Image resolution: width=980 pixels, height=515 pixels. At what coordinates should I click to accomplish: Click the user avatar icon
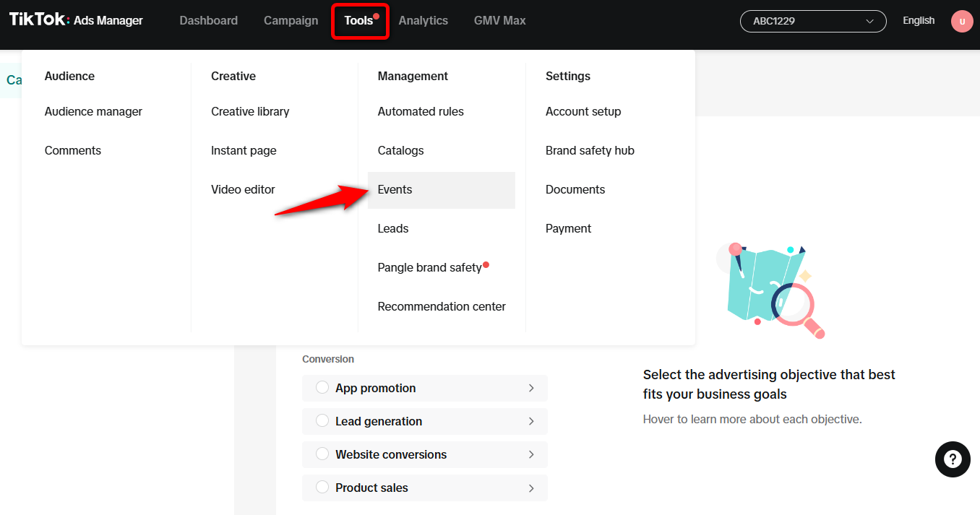[x=962, y=21]
